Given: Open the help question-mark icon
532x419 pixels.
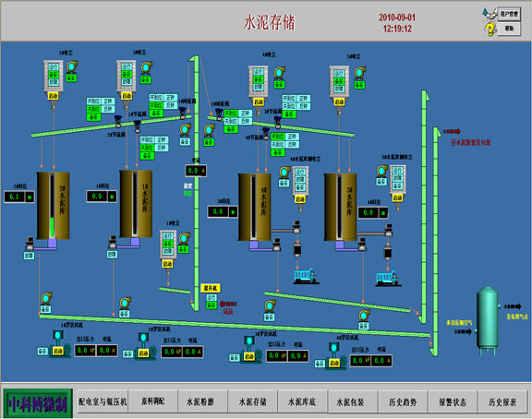Looking at the screenshot, I should click(x=490, y=29).
